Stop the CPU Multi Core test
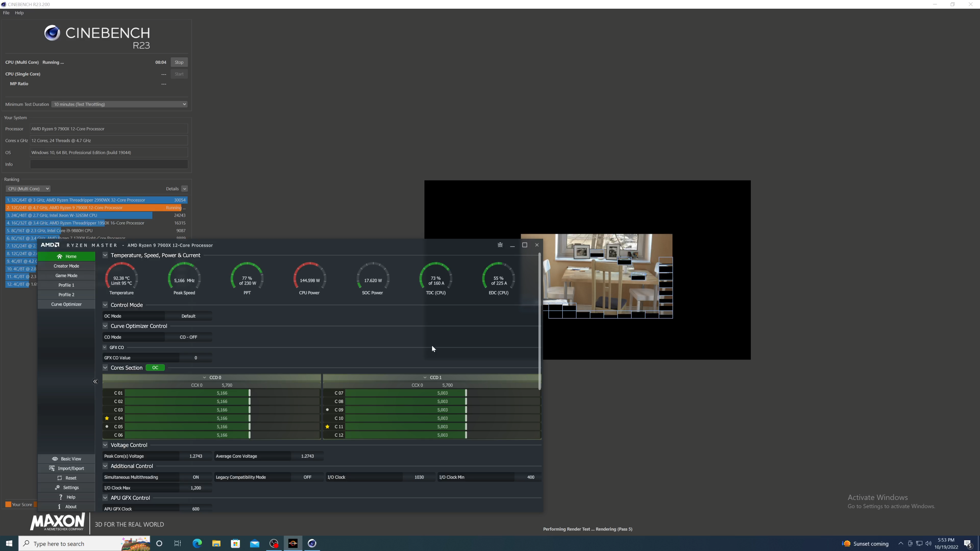 click(179, 62)
